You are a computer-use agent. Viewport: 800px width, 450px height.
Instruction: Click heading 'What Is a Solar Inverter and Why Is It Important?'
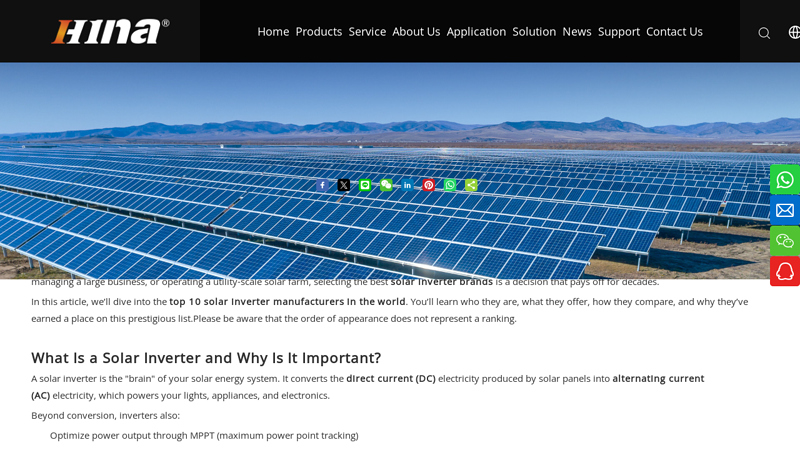[x=206, y=358]
